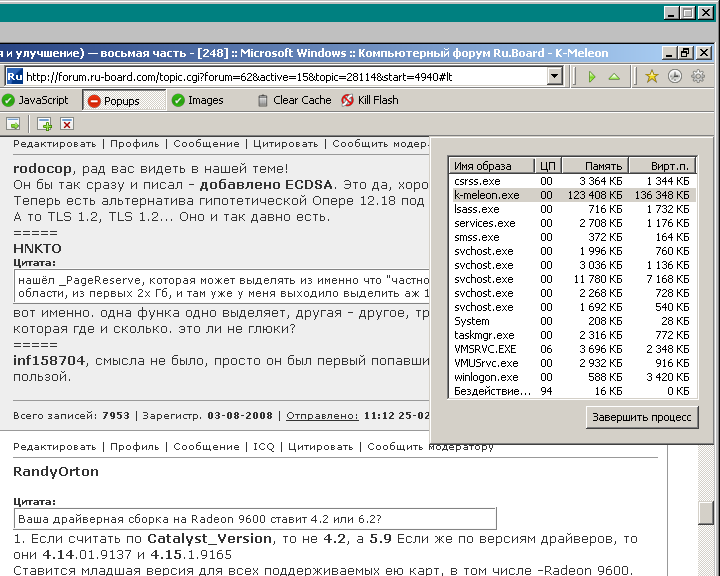Open the gear preferences icon
The height and width of the screenshot is (576, 720).
(698, 76)
